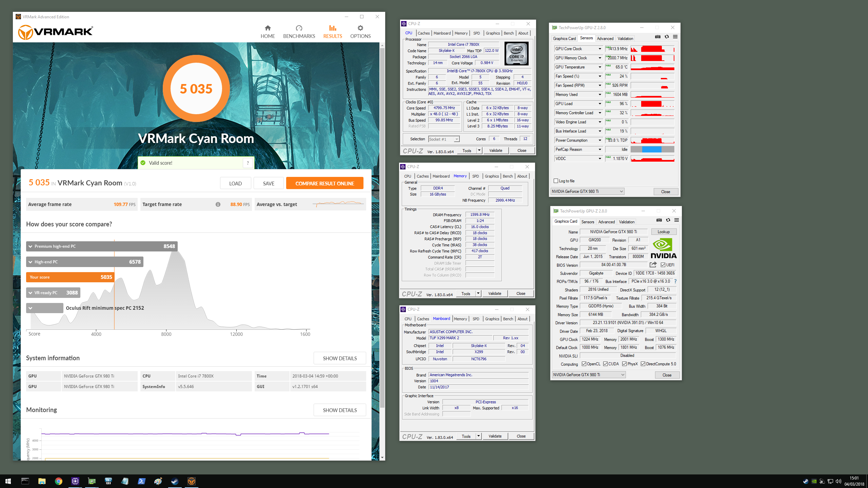Toggle CUDA checkbox in GPU-Z
The height and width of the screenshot is (488, 868).
click(605, 364)
